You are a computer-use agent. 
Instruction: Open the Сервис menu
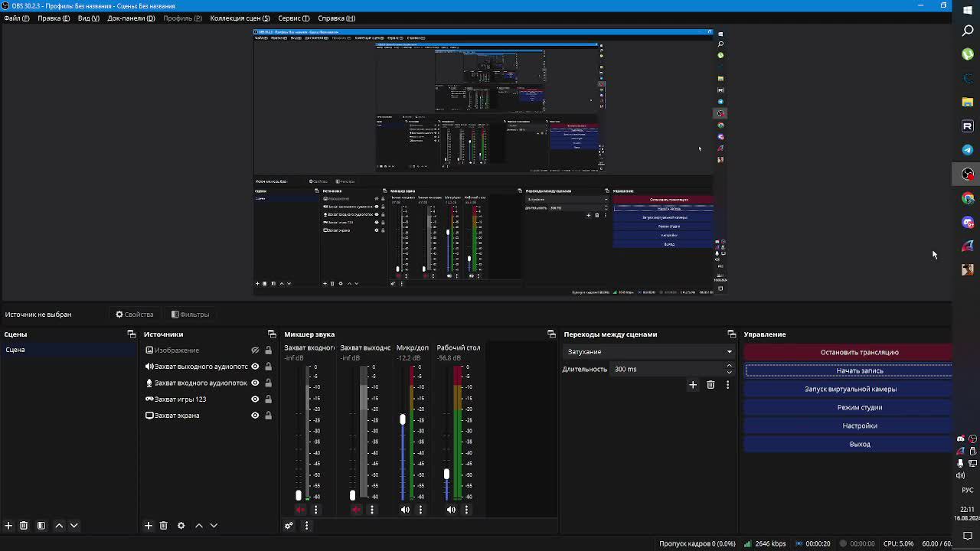click(x=294, y=18)
